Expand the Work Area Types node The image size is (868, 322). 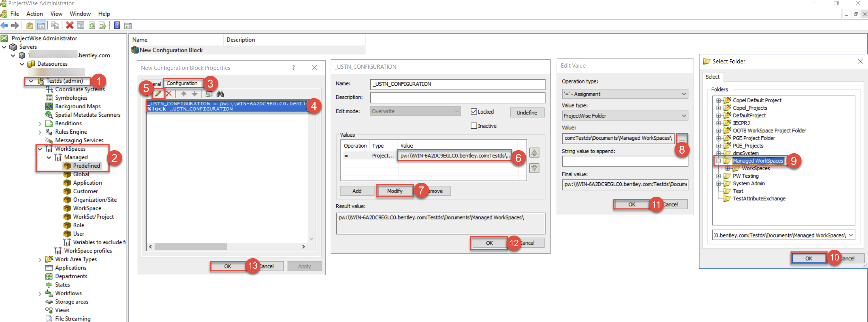click(40, 260)
